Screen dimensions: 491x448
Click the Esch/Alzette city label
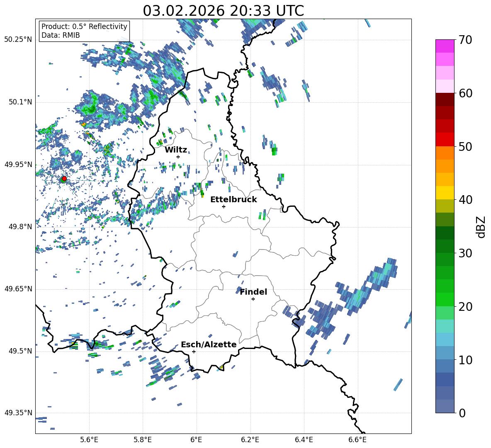(x=209, y=344)
